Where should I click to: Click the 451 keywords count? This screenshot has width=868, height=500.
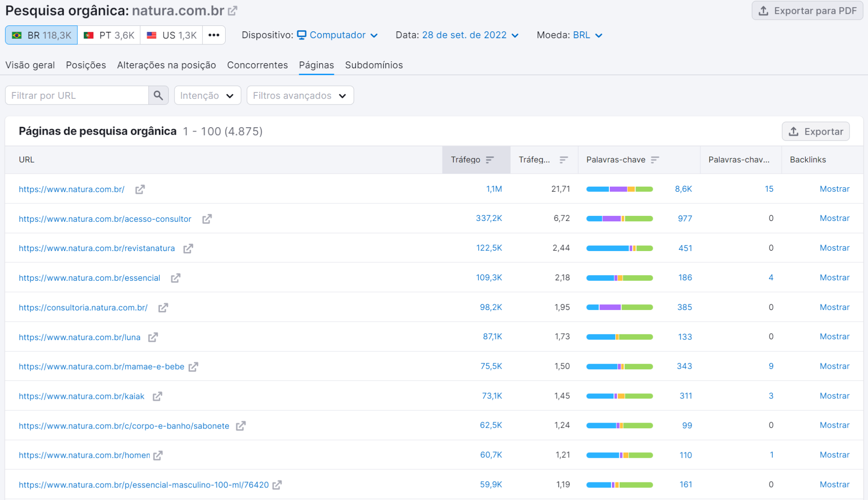pyautogui.click(x=685, y=248)
